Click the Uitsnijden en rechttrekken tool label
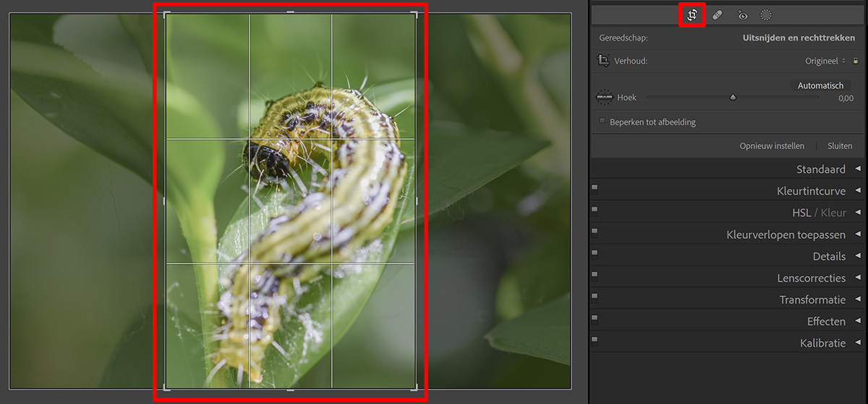The image size is (868, 404). [799, 38]
